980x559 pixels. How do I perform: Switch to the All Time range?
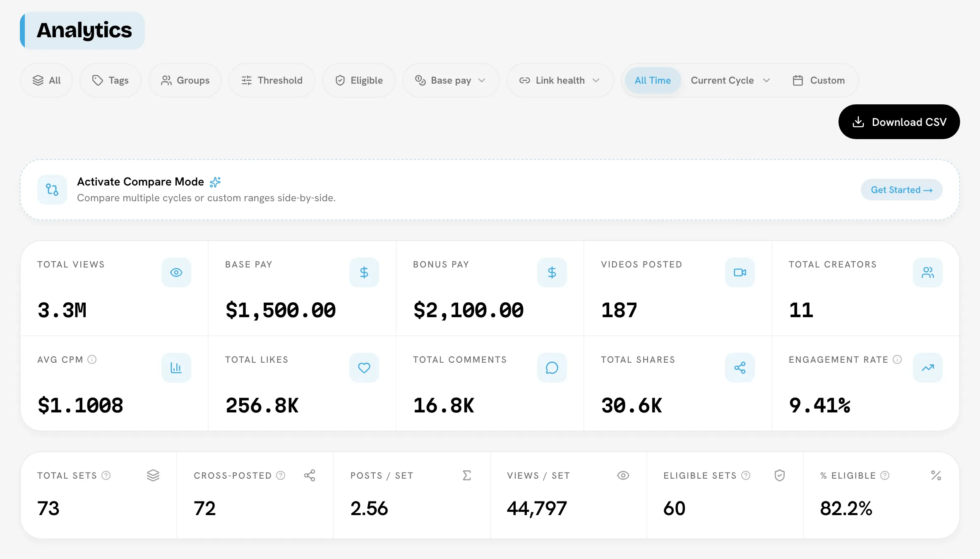pos(653,80)
